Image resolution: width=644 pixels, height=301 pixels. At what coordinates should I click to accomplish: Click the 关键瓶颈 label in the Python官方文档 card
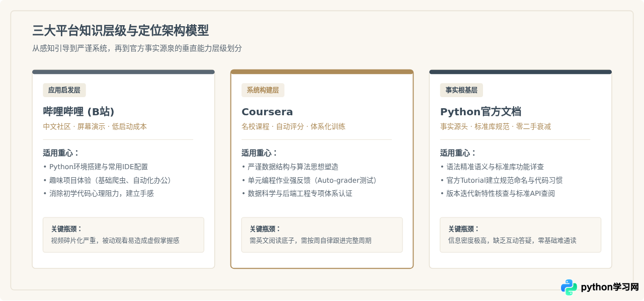tap(464, 229)
